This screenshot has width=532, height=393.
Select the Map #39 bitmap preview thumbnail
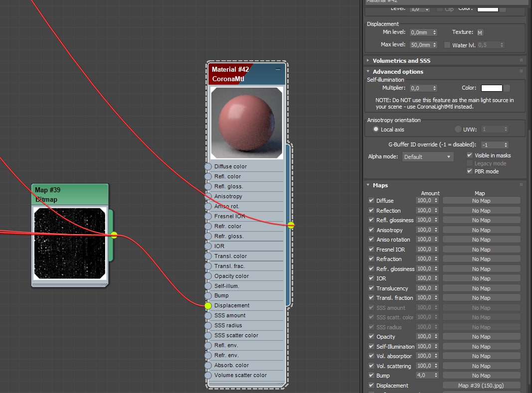(x=70, y=243)
